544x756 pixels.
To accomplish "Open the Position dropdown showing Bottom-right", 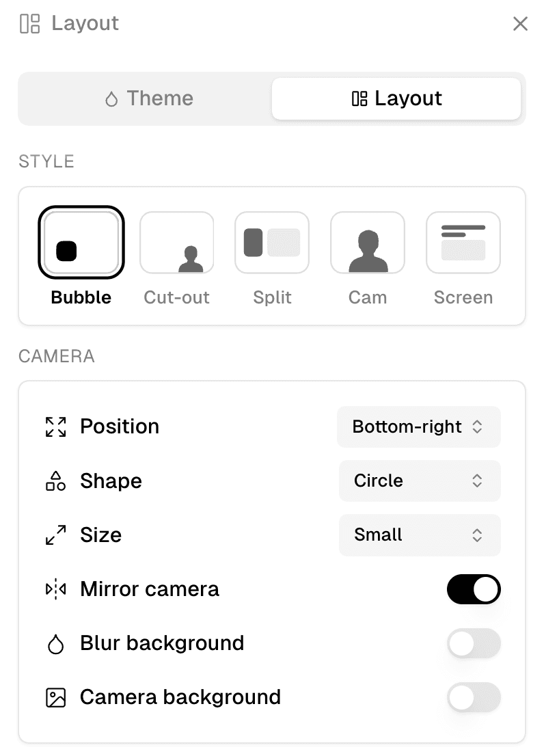I will [x=419, y=427].
